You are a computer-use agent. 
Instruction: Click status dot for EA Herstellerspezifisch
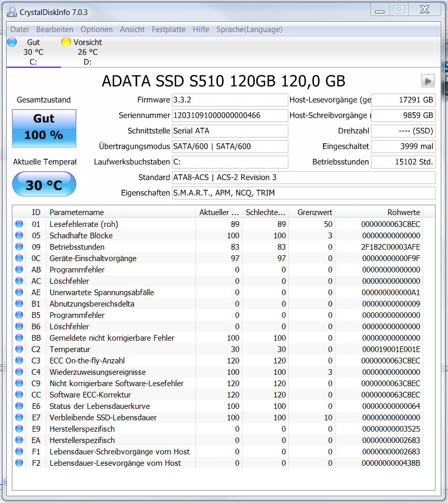pos(19,440)
